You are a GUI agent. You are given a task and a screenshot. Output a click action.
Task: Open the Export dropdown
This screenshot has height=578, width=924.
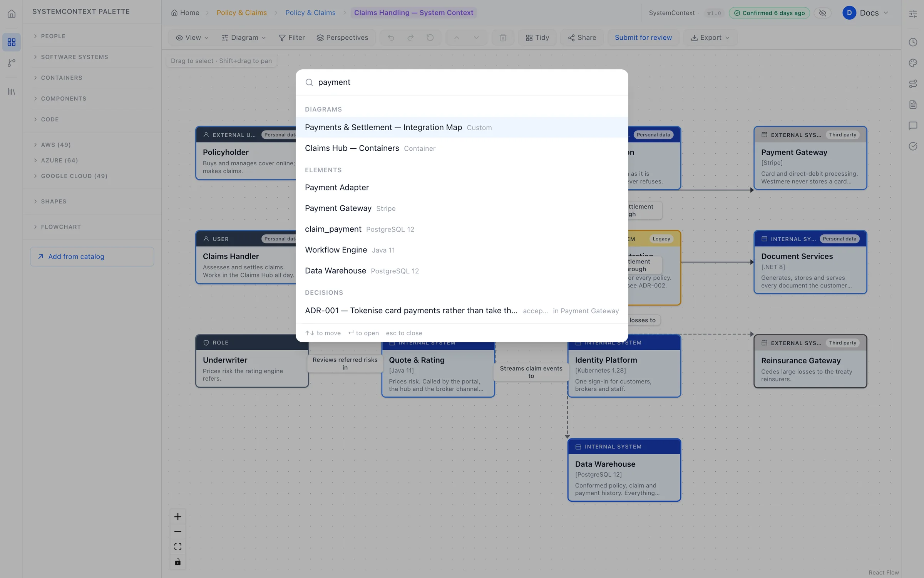coord(710,37)
